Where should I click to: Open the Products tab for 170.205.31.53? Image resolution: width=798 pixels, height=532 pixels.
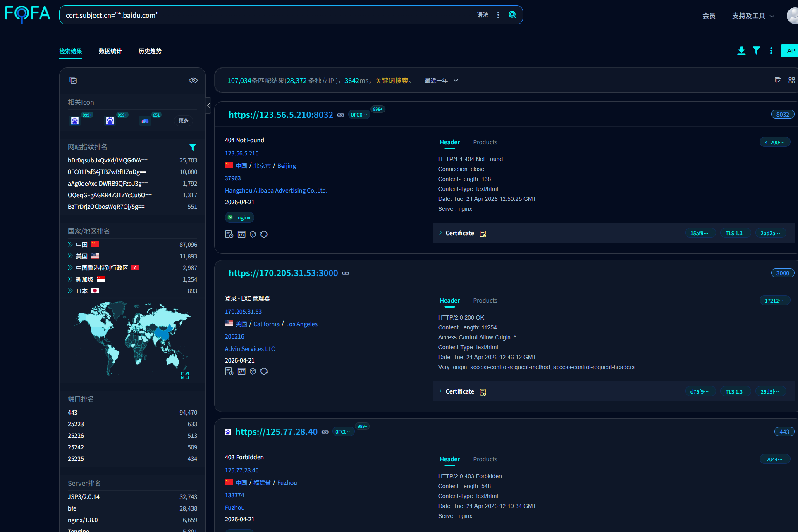485,301
